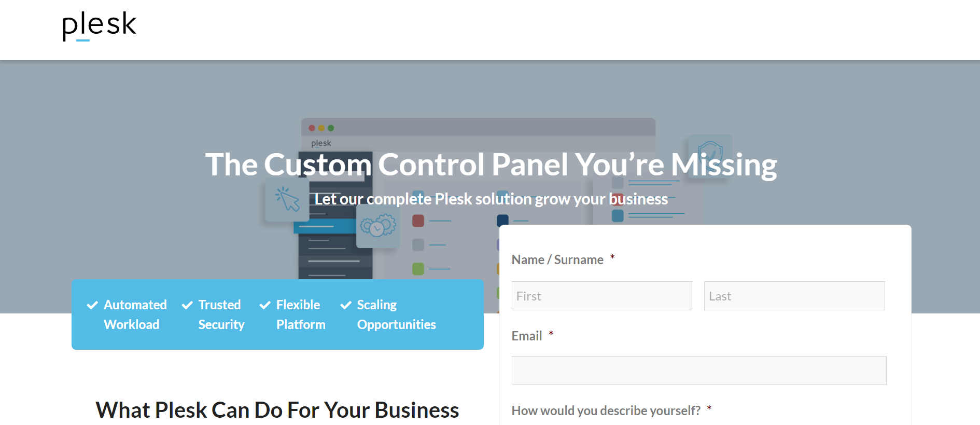
Task: Click the Name / Surname field label
Action: [557, 259]
